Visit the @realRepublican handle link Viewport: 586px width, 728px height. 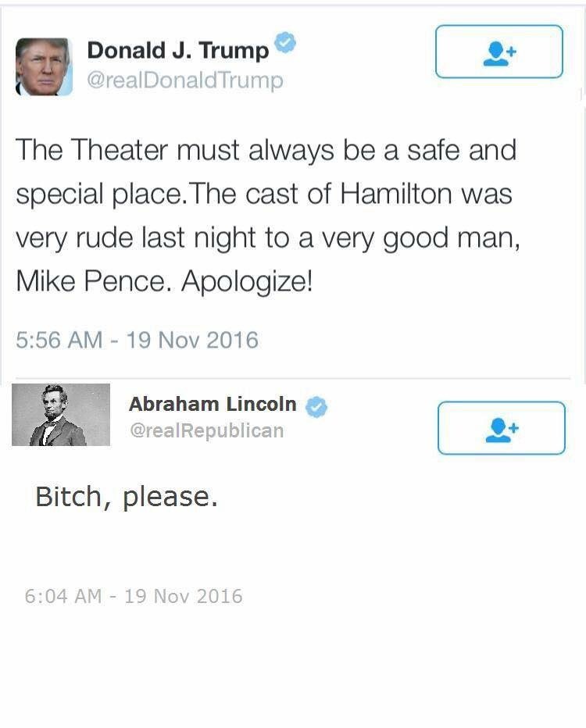tap(206, 430)
